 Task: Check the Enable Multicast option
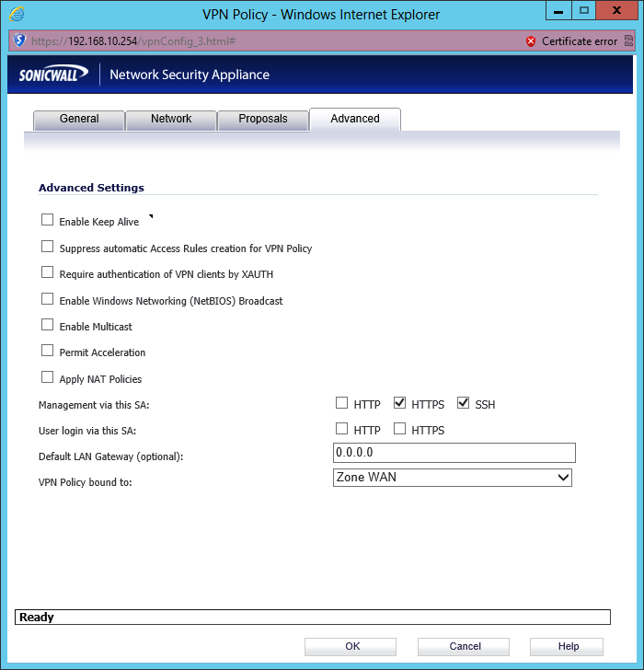(x=48, y=326)
